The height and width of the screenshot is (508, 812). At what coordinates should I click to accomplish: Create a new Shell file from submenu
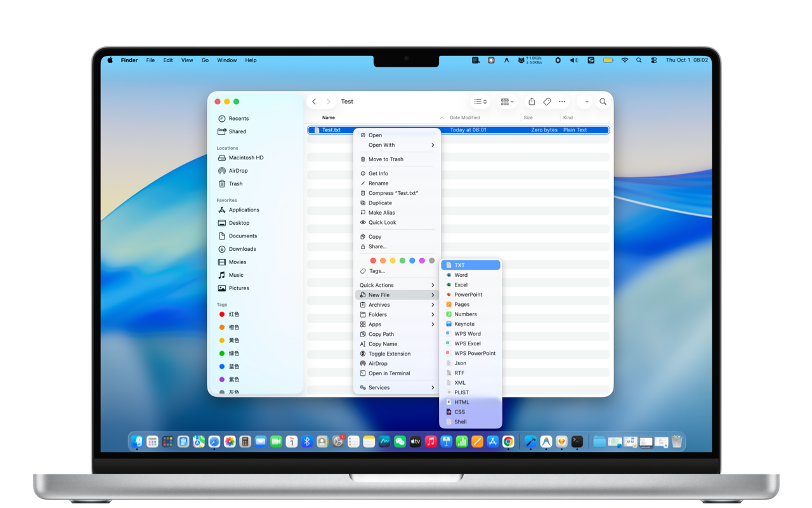pos(471,422)
